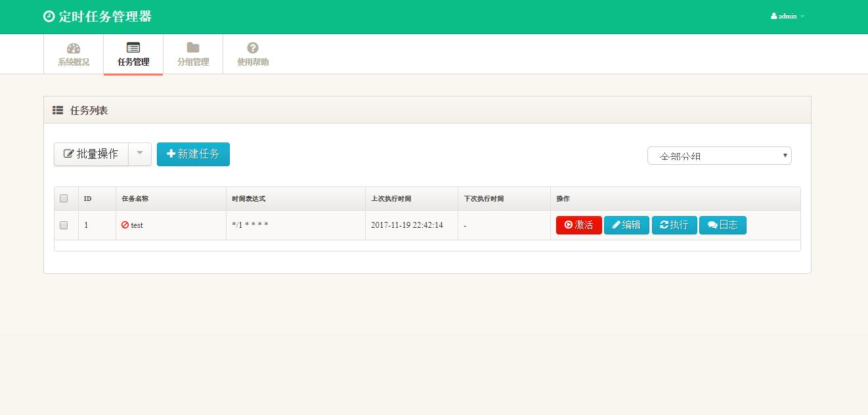Viewport: 868px width, 415px height.
Task: Click the 任务列表 panel heading
Action: tap(89, 110)
